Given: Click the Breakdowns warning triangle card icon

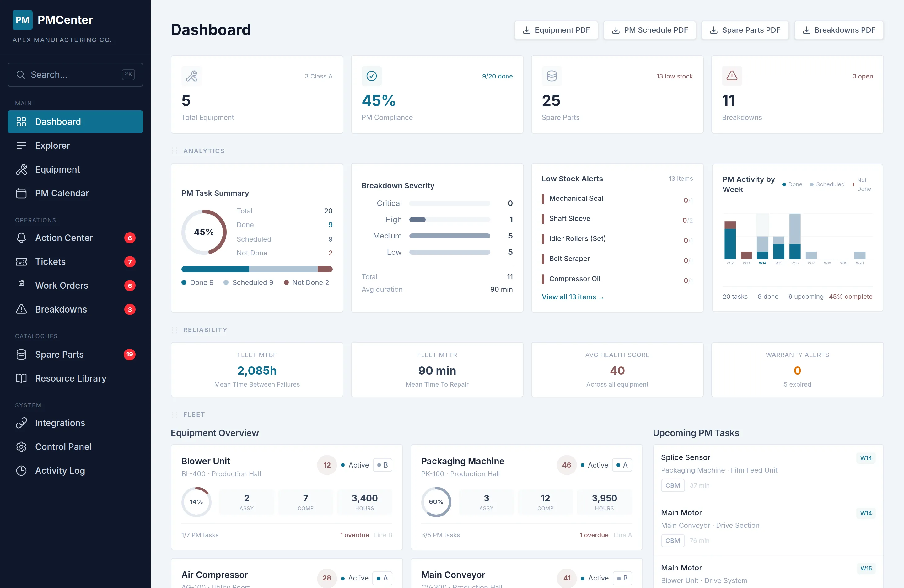Looking at the screenshot, I should click(732, 76).
